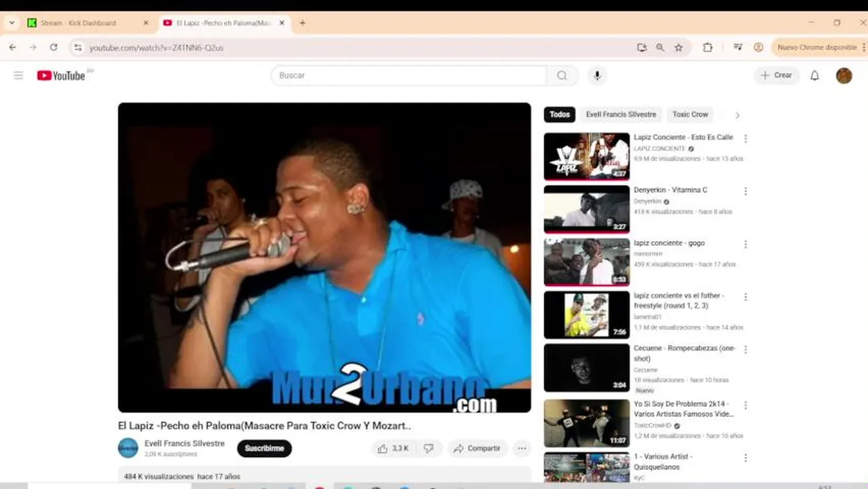This screenshot has height=489, width=868.
Task: Expand the tab search dropdown arrow
Action: coord(12,23)
